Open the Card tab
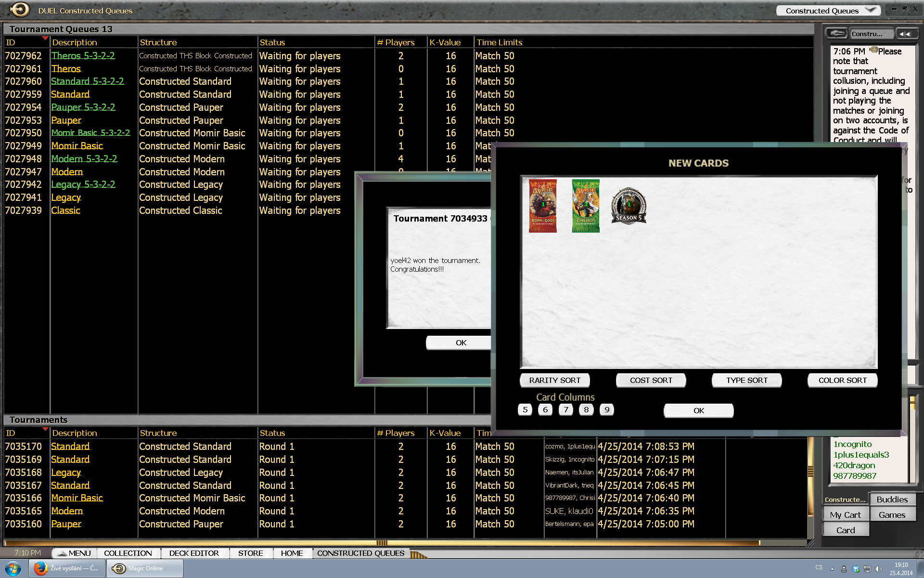This screenshot has width=924, height=578. pyautogui.click(x=846, y=530)
